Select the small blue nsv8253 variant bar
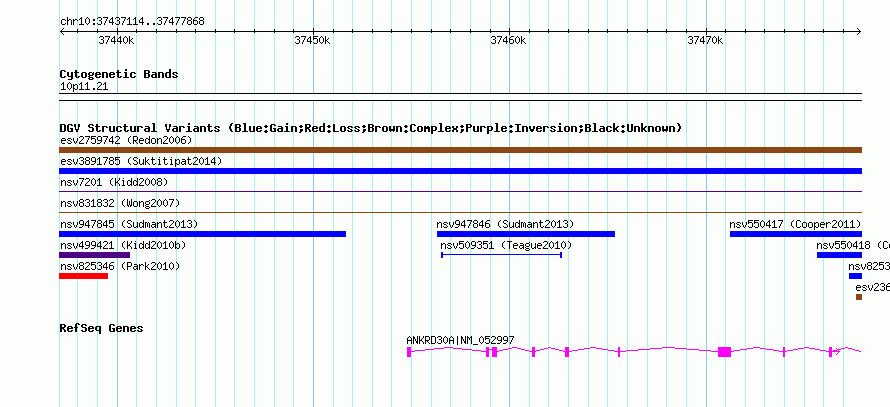 point(855,276)
